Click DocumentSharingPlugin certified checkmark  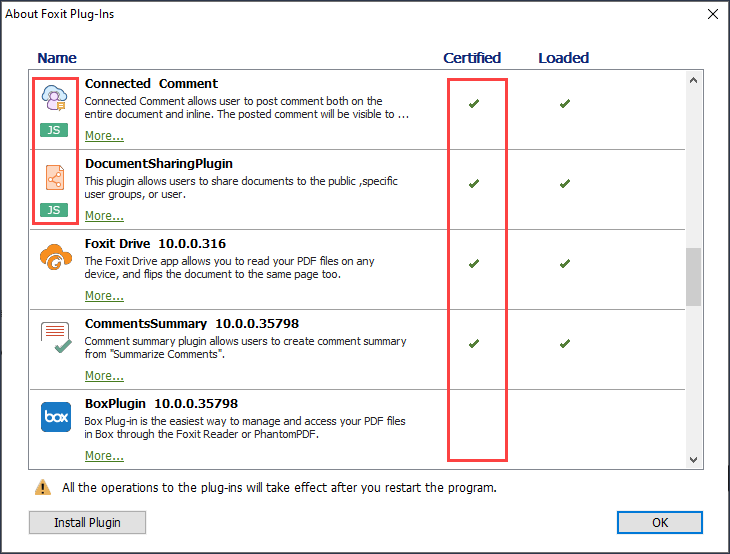[474, 183]
